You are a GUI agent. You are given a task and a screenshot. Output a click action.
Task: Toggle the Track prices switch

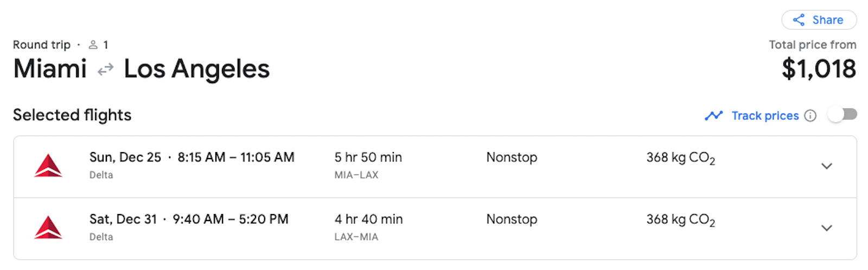843,115
